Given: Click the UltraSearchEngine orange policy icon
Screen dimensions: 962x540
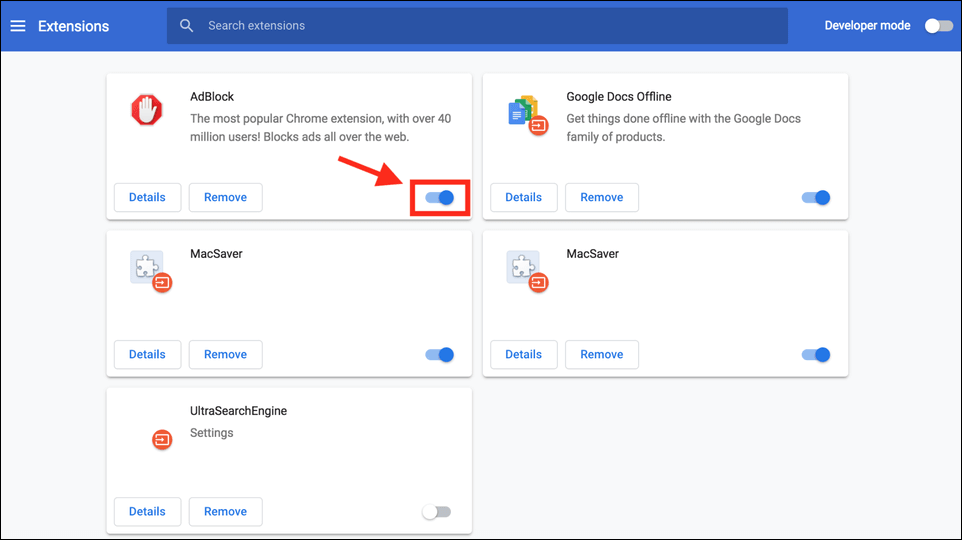Looking at the screenshot, I should [x=162, y=439].
